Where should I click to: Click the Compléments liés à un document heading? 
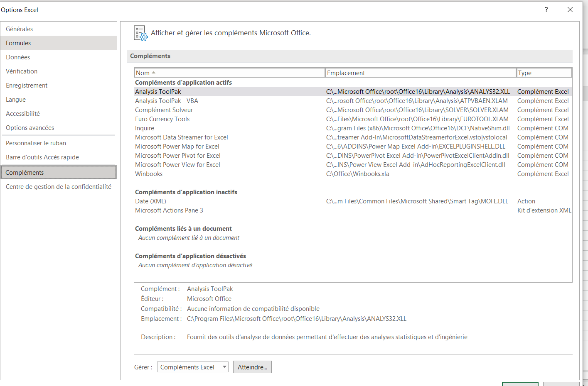point(183,229)
